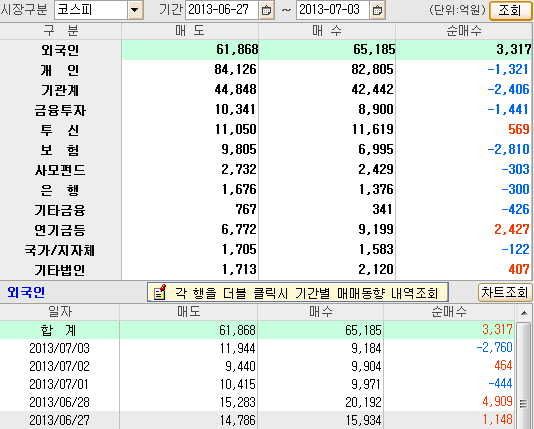
Task: Click upper table 순매수 column header
Action: pos(464,31)
